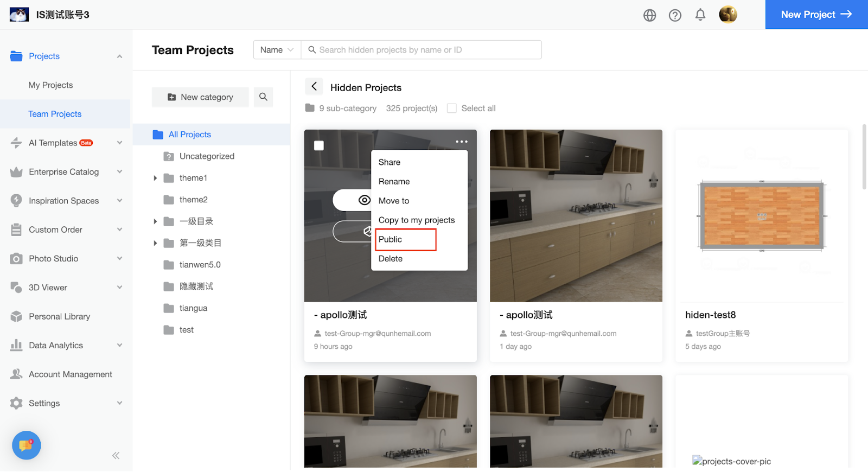The image size is (868, 472).
Task: Select Delete in the context menu
Action: 391,259
